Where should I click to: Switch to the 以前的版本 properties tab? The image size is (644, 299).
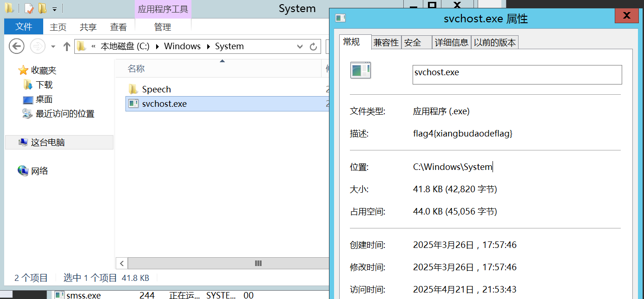(495, 43)
